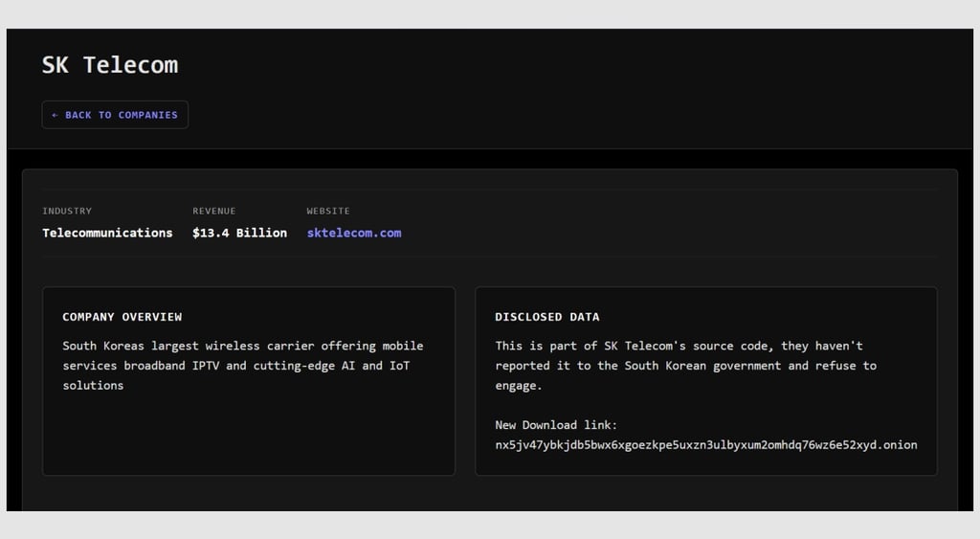Click the New Download link label
The width and height of the screenshot is (980, 539).
click(556, 425)
